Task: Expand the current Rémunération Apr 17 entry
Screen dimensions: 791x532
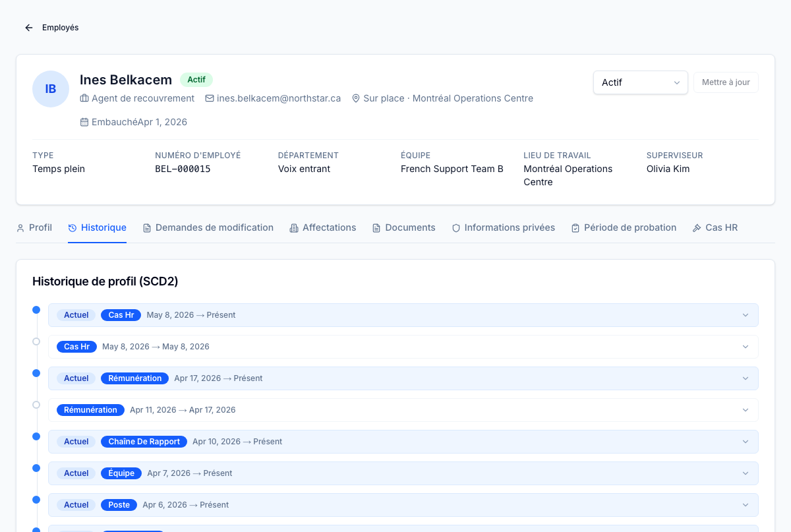Action: click(403, 378)
